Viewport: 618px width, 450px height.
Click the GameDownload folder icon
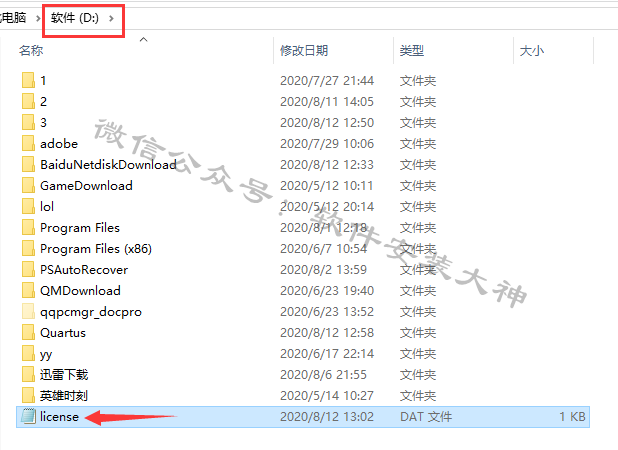pyautogui.click(x=28, y=185)
